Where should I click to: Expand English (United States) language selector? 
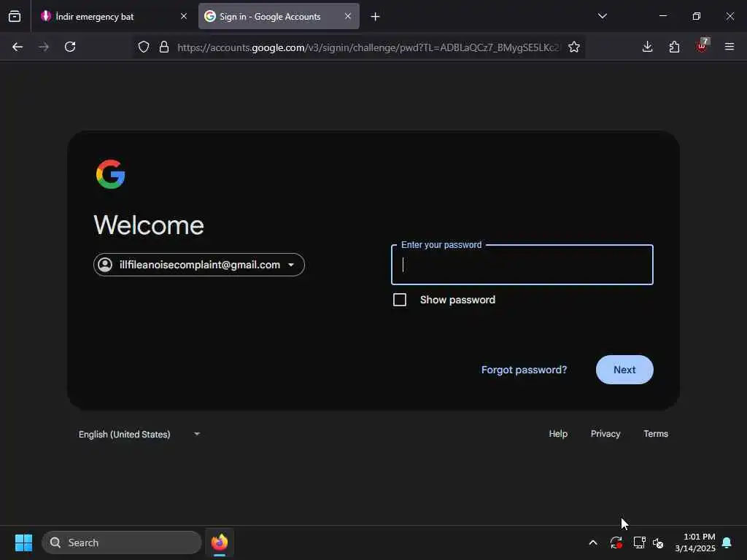click(139, 435)
